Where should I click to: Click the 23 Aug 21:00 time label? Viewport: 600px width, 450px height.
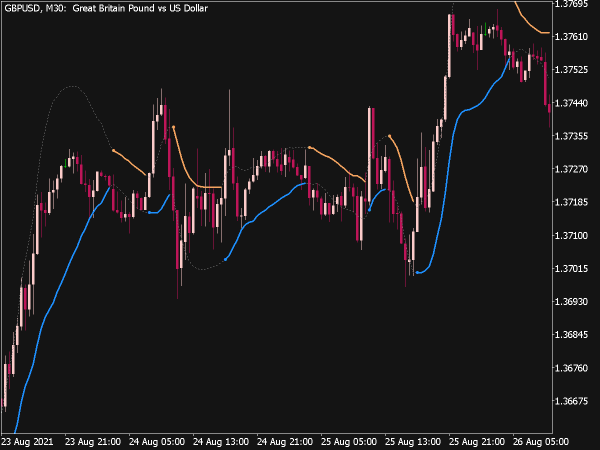click(93, 442)
